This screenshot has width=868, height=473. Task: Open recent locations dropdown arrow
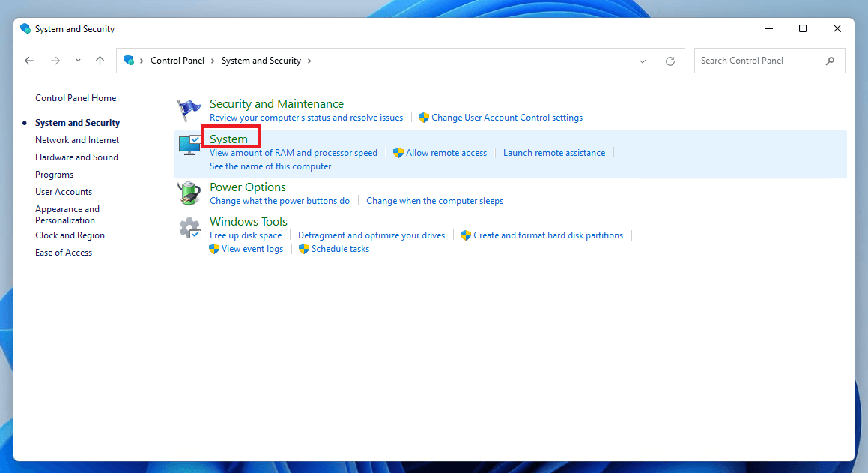pos(78,61)
